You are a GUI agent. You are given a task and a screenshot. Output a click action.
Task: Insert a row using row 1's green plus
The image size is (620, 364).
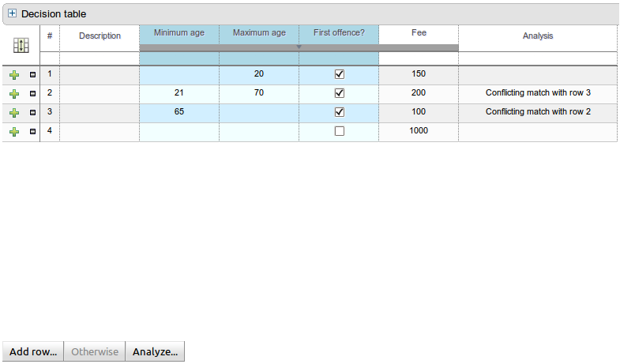click(x=14, y=75)
